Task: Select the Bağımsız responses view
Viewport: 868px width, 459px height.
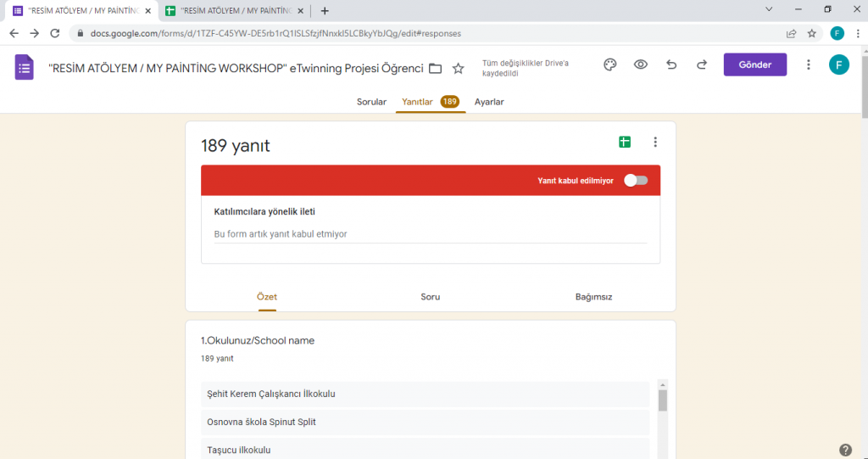Action: (593, 297)
